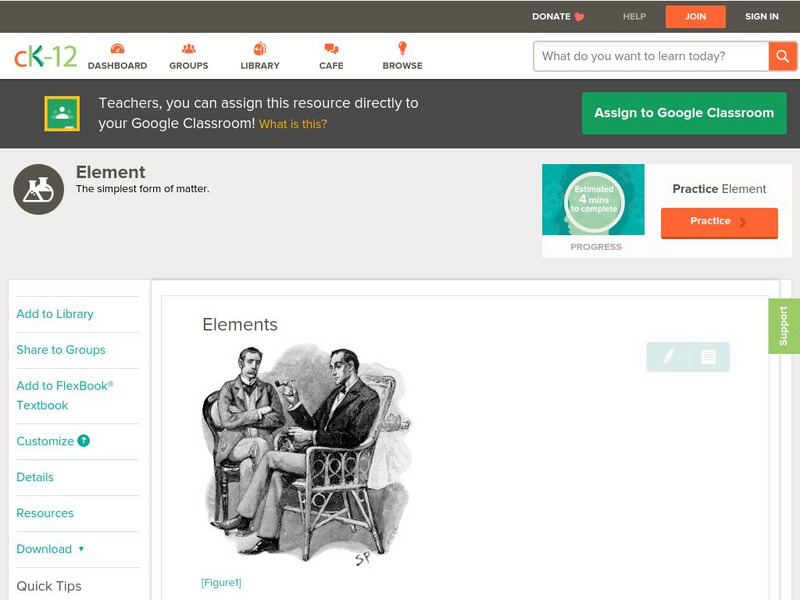Expand the Download dropdown arrow

pyautogui.click(x=81, y=549)
